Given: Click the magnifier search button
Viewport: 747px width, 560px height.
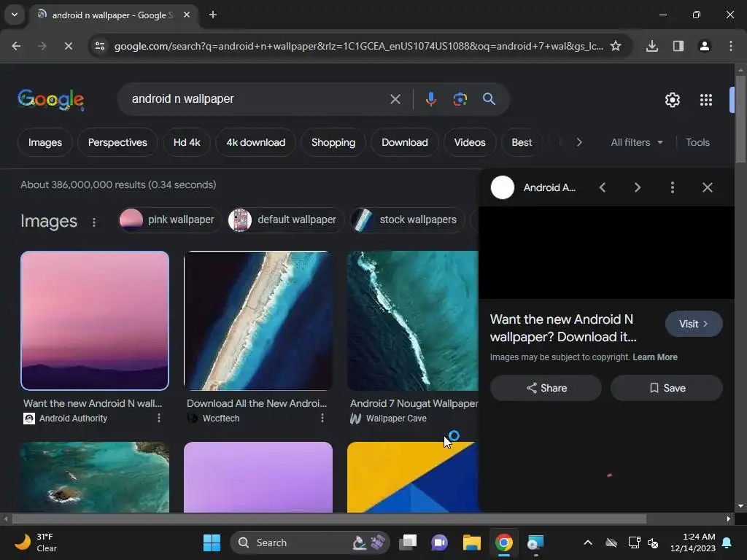Looking at the screenshot, I should (x=489, y=99).
